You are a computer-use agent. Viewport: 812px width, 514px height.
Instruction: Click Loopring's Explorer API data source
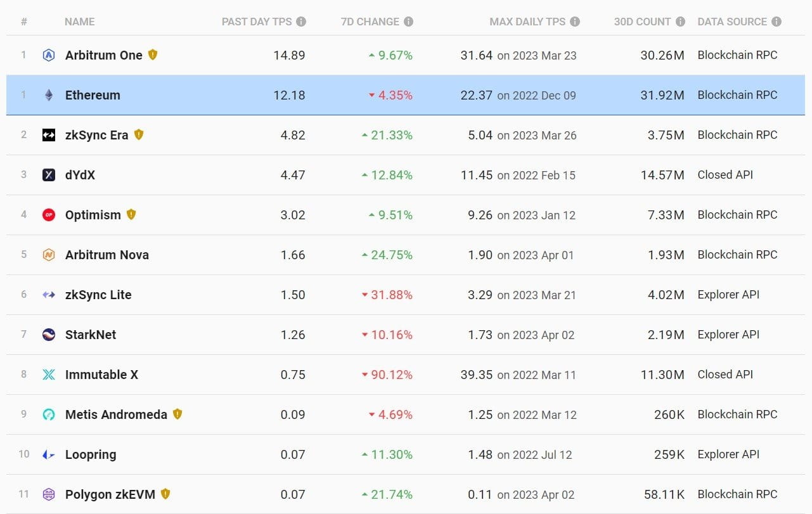coord(728,454)
